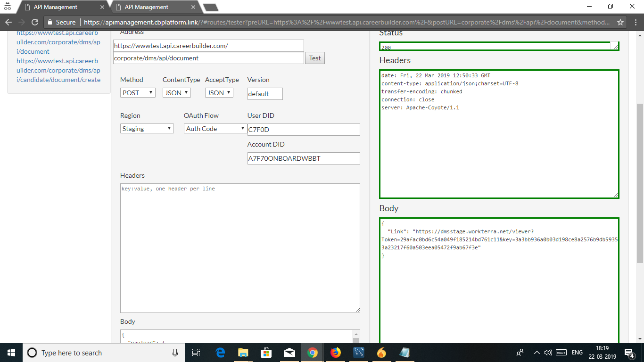This screenshot has height=362, width=644.
Task: Launch Firefox from the taskbar
Action: click(336, 353)
